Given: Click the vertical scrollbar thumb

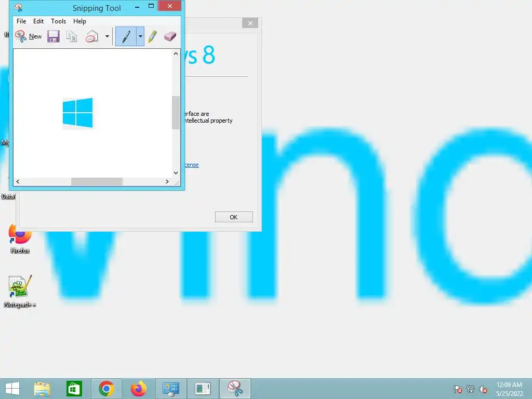Looking at the screenshot, I should (x=176, y=113).
